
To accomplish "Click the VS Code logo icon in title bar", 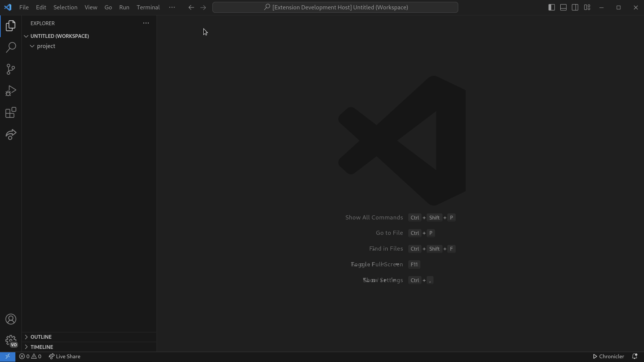I will pyautogui.click(x=8, y=7).
